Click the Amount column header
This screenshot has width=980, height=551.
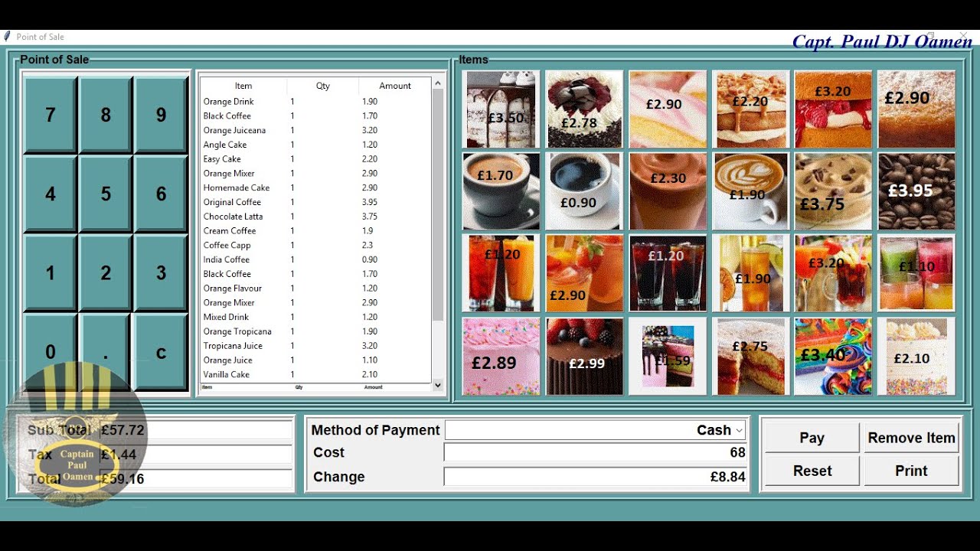tap(395, 86)
